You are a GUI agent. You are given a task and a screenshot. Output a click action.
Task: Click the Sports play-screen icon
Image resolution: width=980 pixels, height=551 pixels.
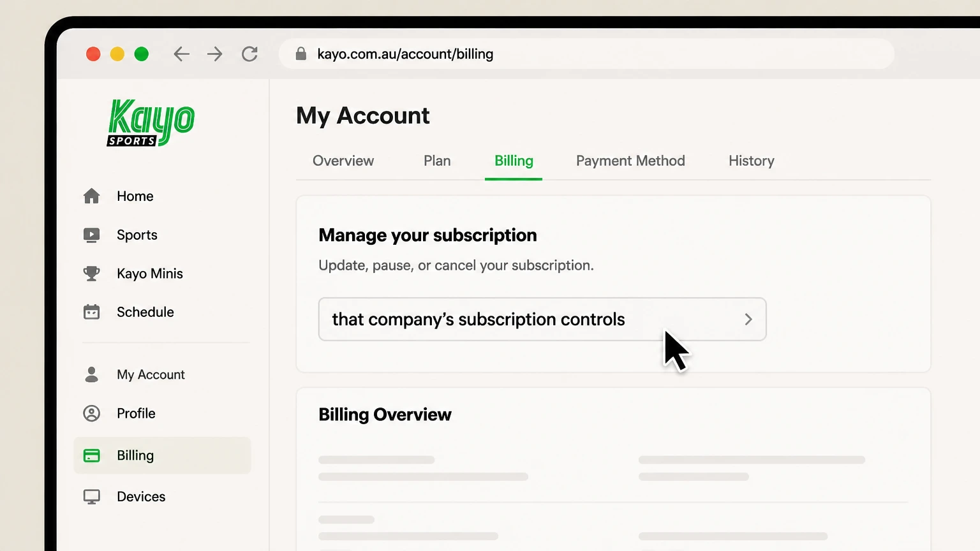tap(92, 235)
